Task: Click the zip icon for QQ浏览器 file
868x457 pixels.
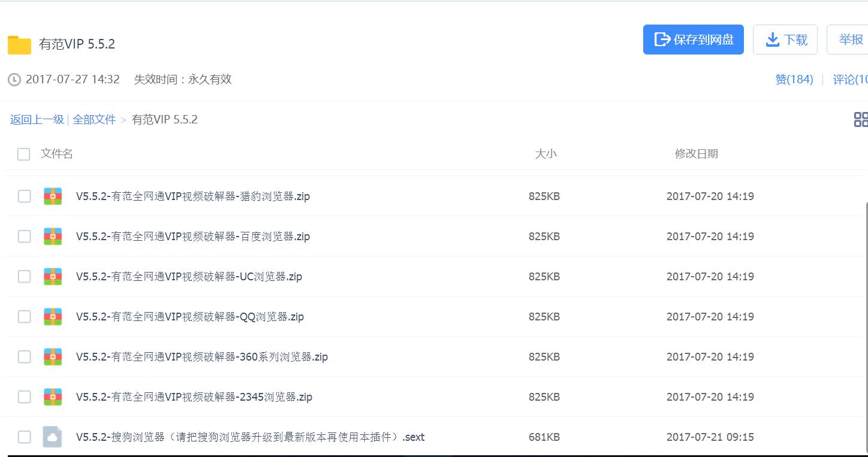Action: (53, 316)
